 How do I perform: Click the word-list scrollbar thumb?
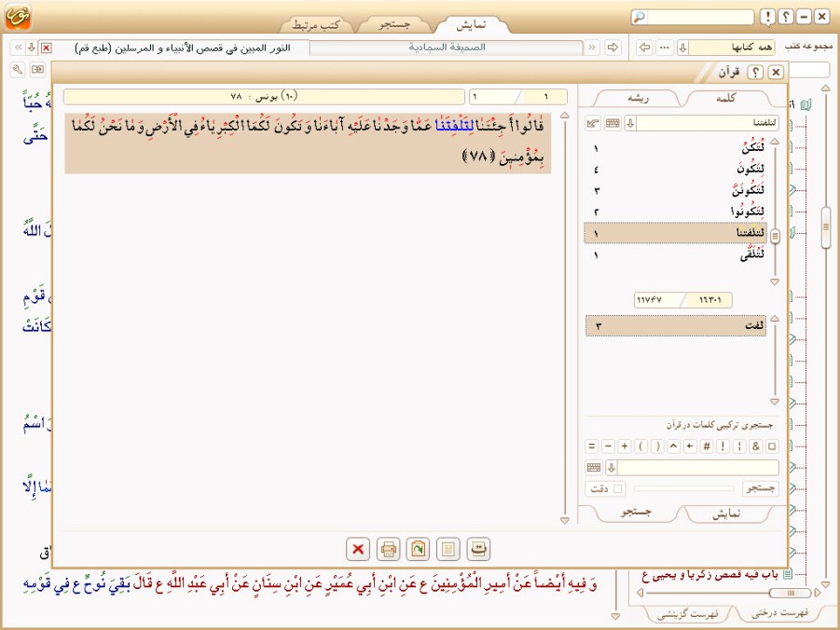tap(775, 236)
